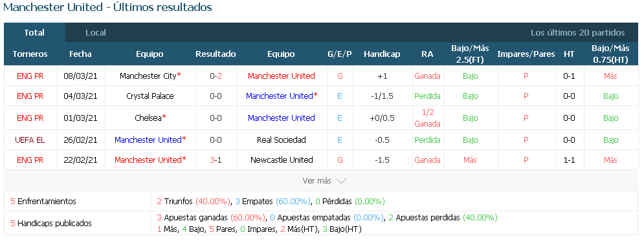Click the Resultado column header
The image size is (644, 241).
(x=216, y=54)
